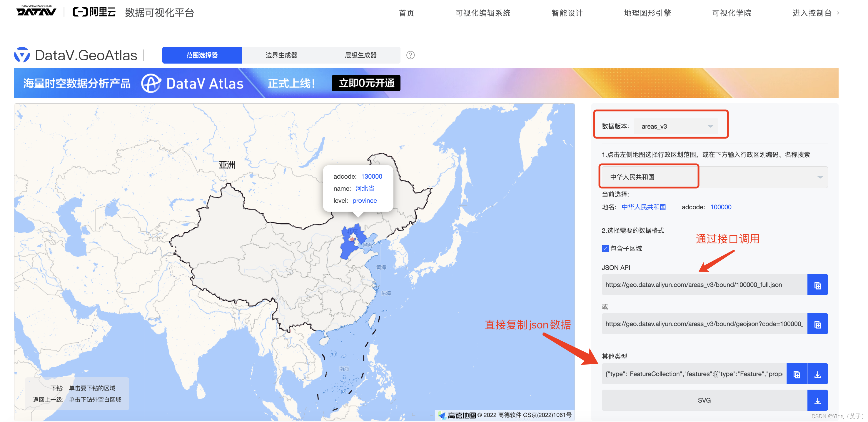Click the 100000 adcode value
Viewport: 868px width, 422px height.
(721, 207)
